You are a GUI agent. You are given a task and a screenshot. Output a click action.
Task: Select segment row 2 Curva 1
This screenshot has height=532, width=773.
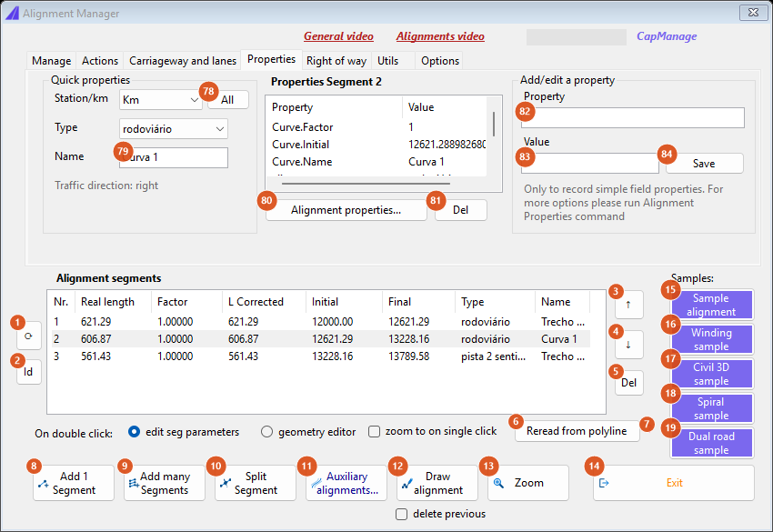[320, 339]
